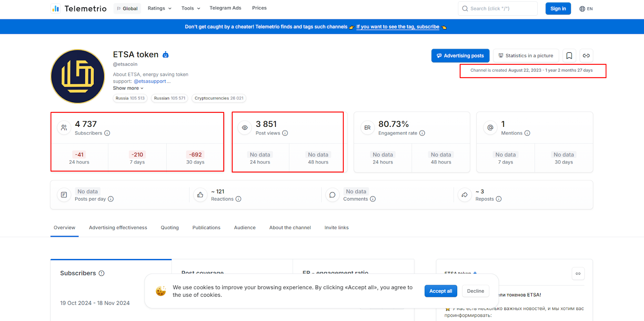The width and height of the screenshot is (644, 321).
Task: Click the Telemetrio logo icon
Action: 56,8
